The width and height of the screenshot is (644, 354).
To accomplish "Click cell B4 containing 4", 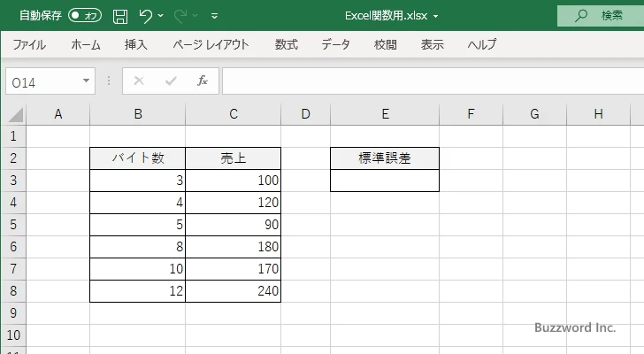I will [x=138, y=203].
